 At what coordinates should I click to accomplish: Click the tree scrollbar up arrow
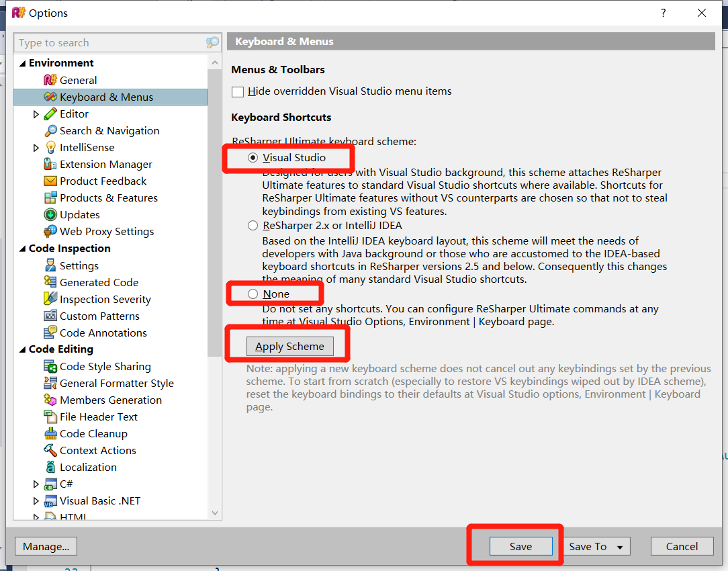[x=214, y=62]
